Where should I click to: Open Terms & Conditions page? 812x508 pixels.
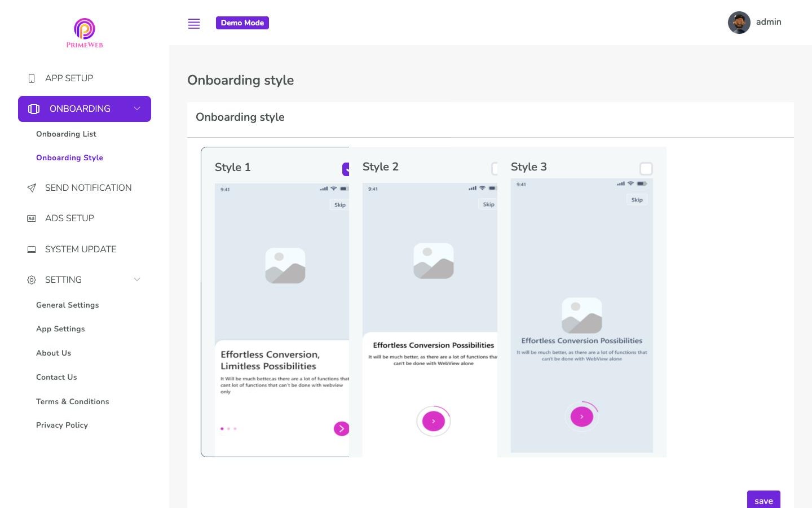pyautogui.click(x=73, y=402)
